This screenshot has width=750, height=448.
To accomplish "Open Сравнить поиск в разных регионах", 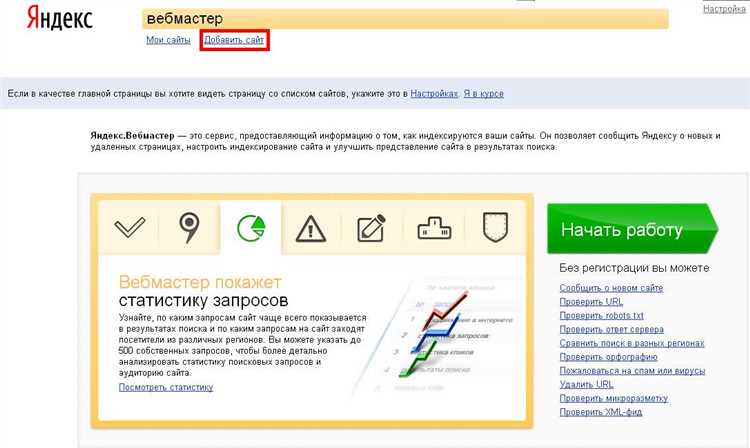I will [632, 343].
